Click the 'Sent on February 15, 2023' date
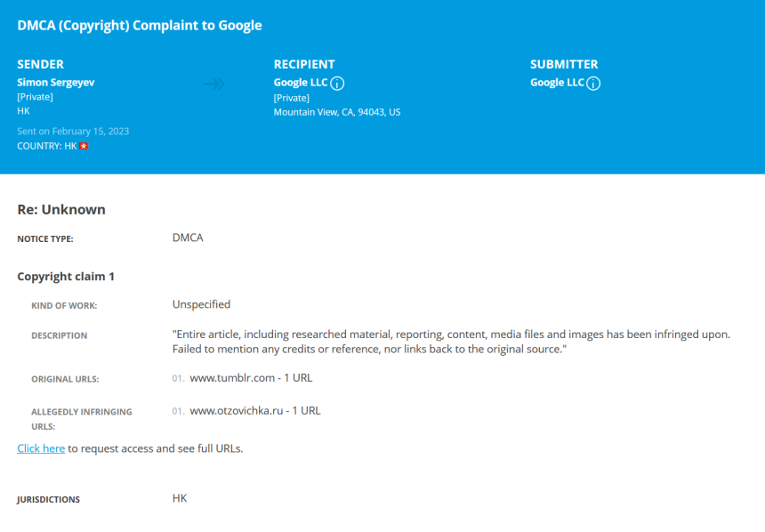The image size is (765, 532). (x=73, y=131)
